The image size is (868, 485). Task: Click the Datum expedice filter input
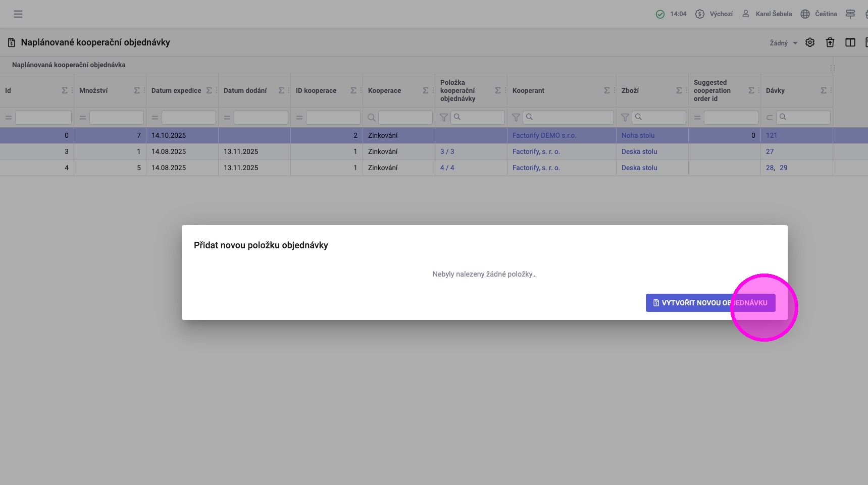click(189, 118)
